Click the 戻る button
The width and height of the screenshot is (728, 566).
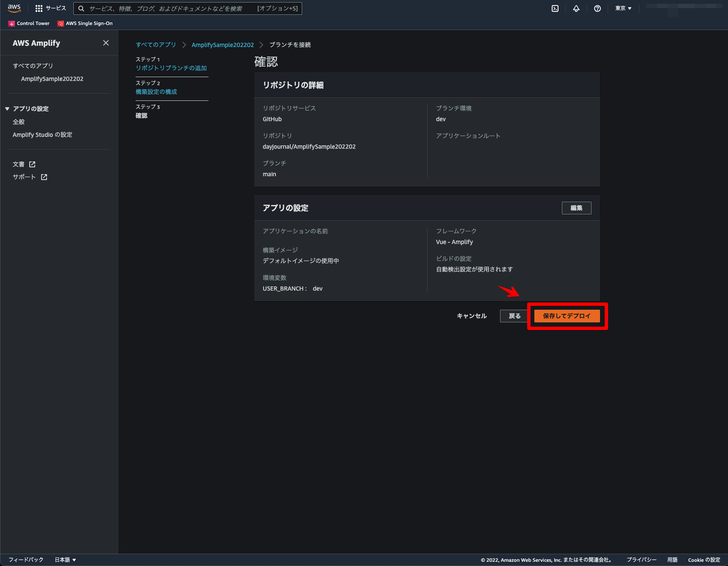514,316
